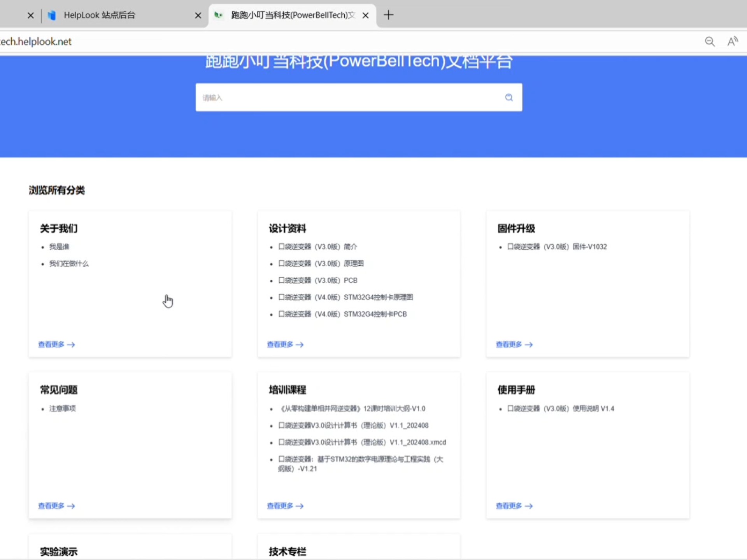This screenshot has height=560, width=747.
Task: Click the 培训课程 category heading
Action: (x=288, y=390)
